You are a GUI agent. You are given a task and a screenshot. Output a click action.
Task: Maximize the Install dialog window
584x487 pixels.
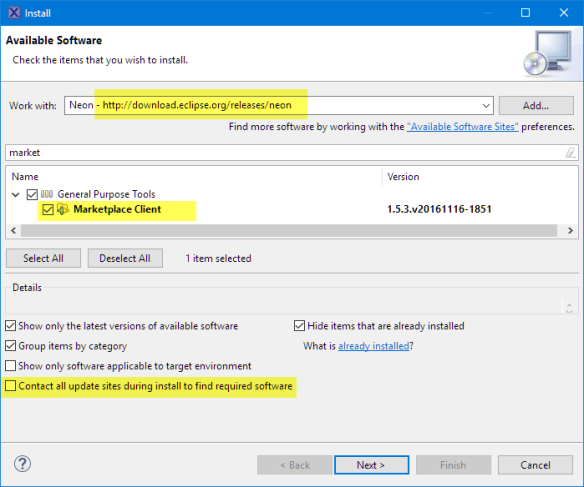pyautogui.click(x=525, y=13)
